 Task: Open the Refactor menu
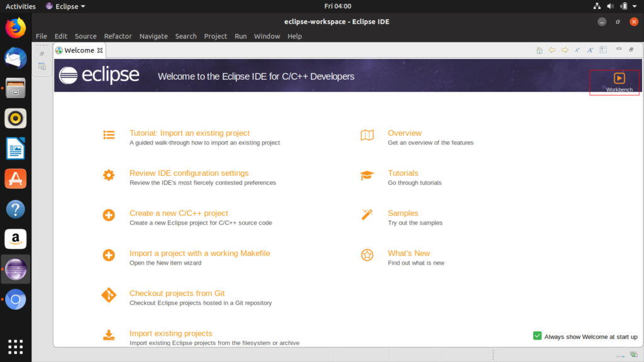(118, 36)
